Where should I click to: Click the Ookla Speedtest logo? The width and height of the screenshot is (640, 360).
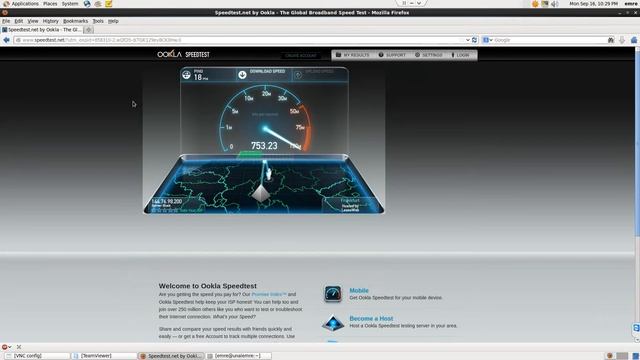pyautogui.click(x=183, y=54)
